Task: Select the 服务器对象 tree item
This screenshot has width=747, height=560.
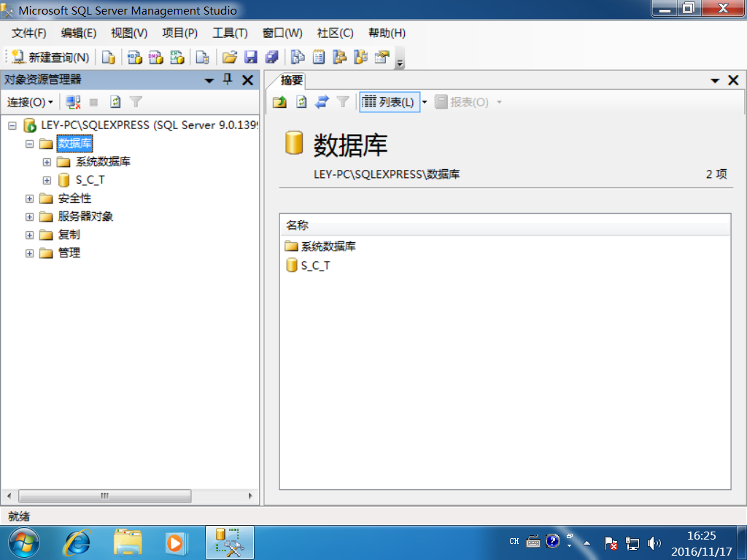Action: coord(86,217)
